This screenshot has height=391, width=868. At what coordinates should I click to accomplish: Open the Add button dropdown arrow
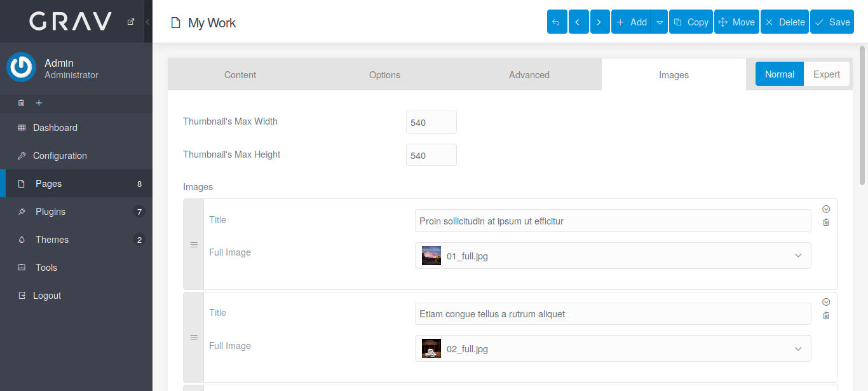[660, 22]
